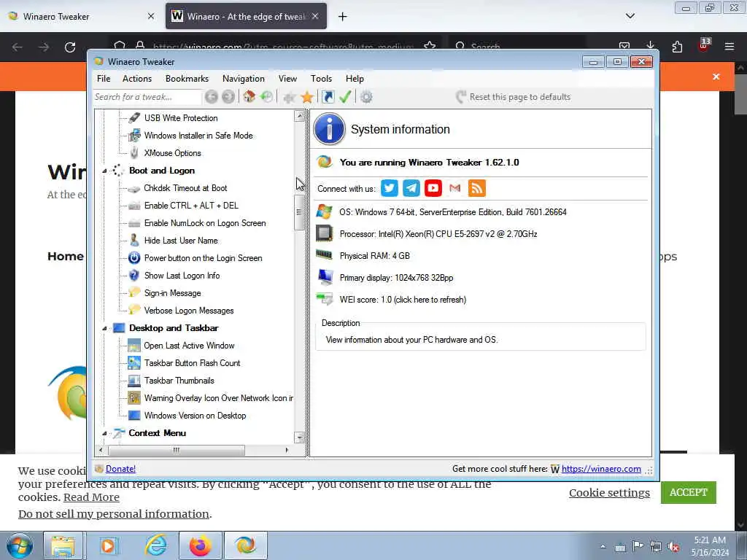Open the Gmail contact icon

coord(455,188)
